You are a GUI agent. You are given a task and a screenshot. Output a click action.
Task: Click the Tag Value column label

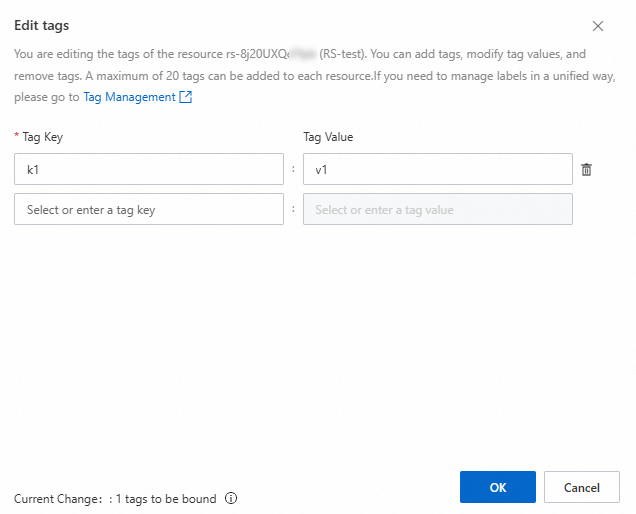coord(328,137)
